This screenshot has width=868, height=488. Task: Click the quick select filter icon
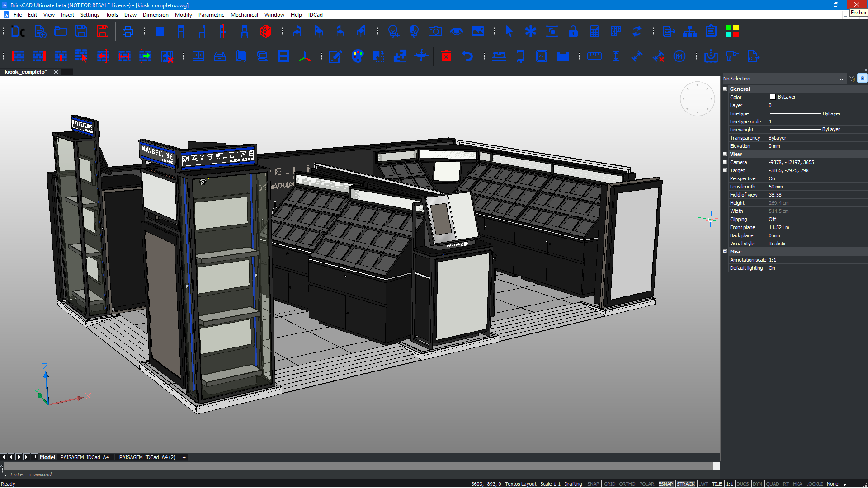click(852, 79)
